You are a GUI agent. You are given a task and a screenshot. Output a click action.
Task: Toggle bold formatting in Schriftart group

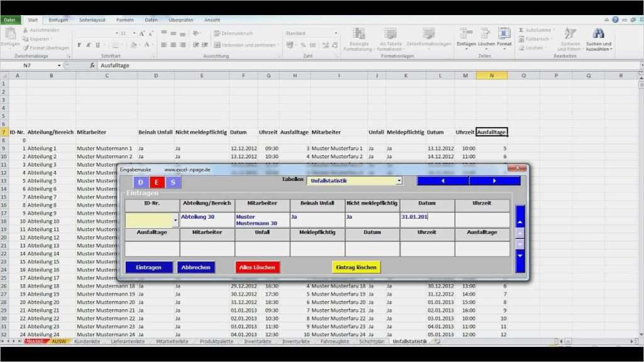click(79, 45)
